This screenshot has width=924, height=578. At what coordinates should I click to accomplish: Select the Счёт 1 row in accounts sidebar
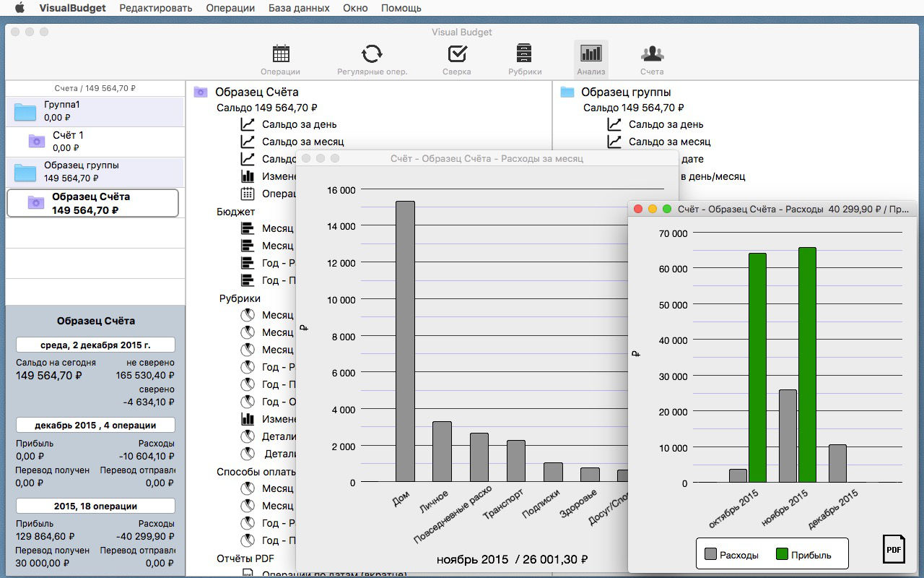[95, 142]
